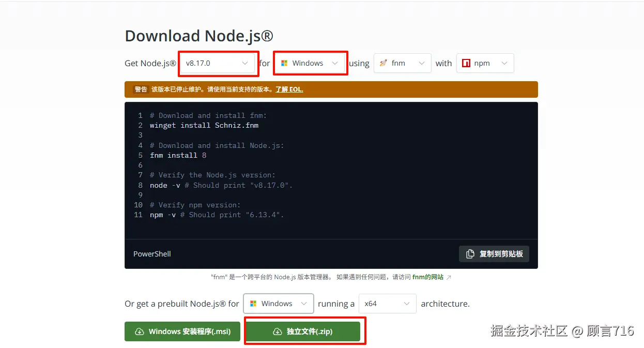Click the clipboard icon on copy button
This screenshot has width=644, height=348.
click(x=470, y=254)
